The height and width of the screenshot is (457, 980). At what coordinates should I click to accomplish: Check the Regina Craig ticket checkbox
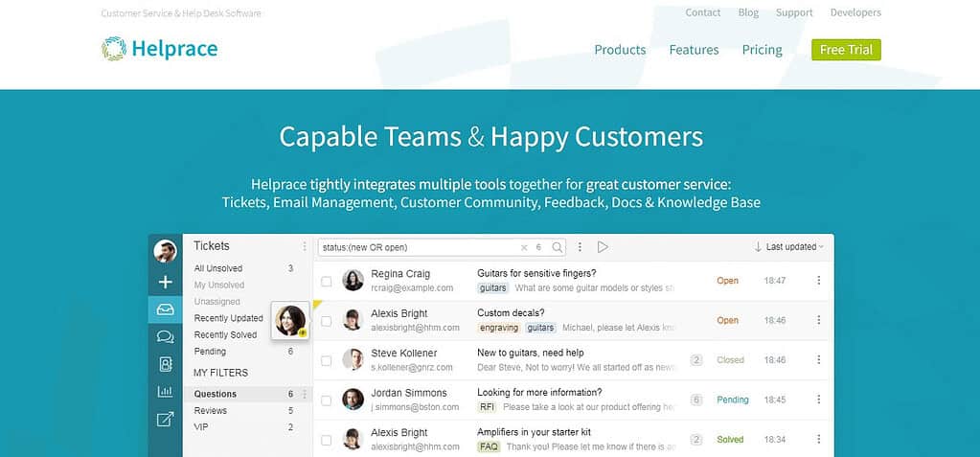point(327,282)
